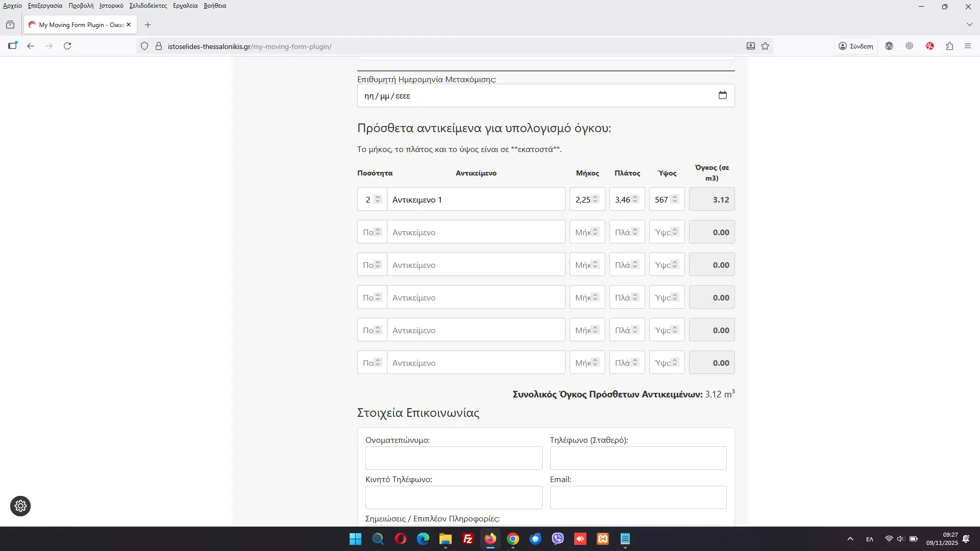Viewport: 980px width, 551px height.
Task: Open the globe extension icon in toolbar
Action: click(910, 46)
